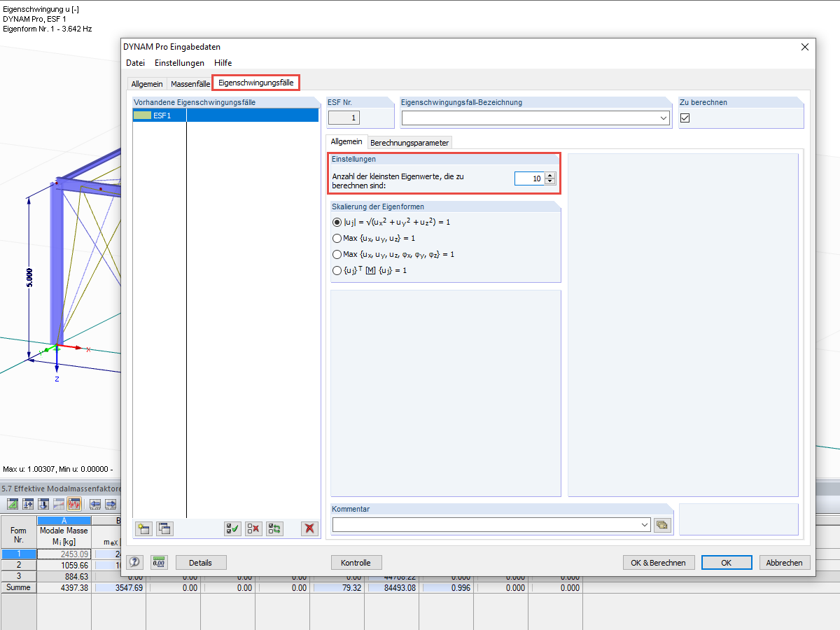This screenshot has width=840, height=630.
Task: Select row header 2 in results table
Action: tap(18, 565)
